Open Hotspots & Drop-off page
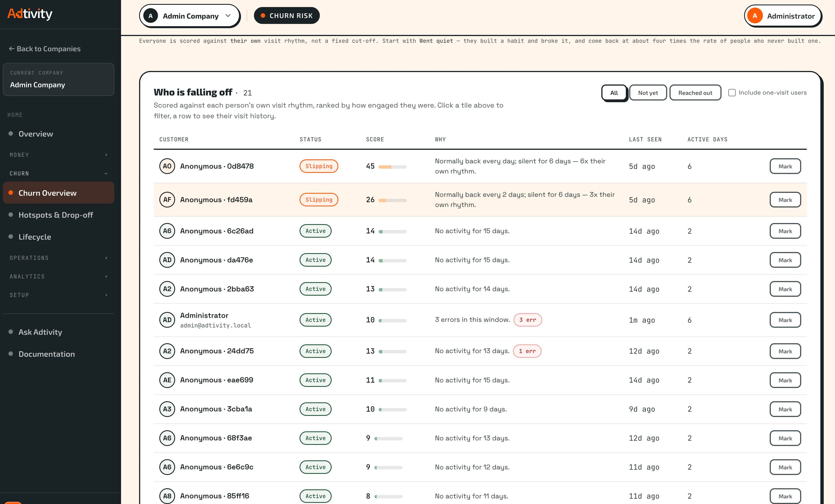This screenshot has width=835, height=504. [x=58, y=215]
